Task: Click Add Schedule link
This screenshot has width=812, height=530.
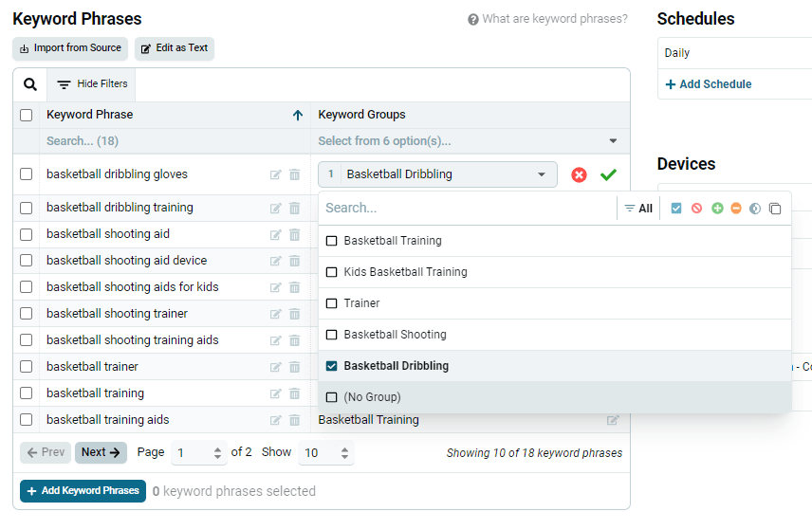Action: 708,84
